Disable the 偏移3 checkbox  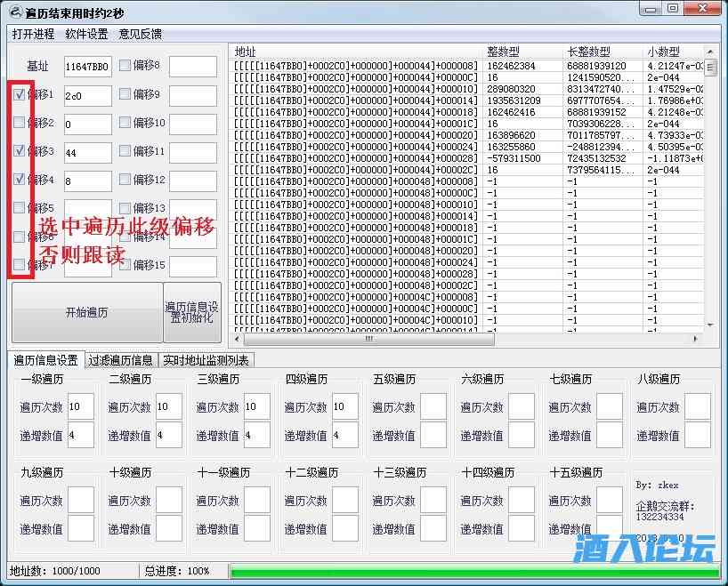click(18, 152)
